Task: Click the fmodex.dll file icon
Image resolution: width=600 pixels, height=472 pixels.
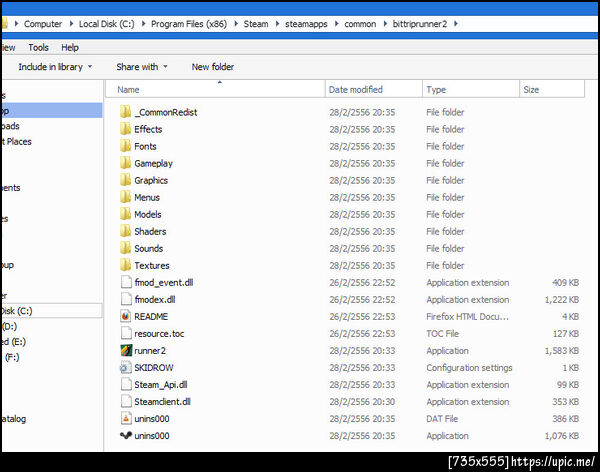Action: (126, 299)
